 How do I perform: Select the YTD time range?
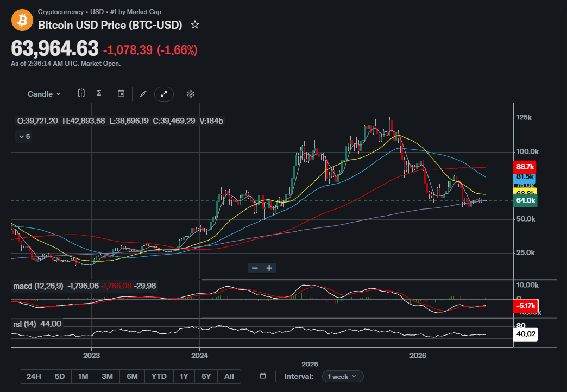coord(159,376)
